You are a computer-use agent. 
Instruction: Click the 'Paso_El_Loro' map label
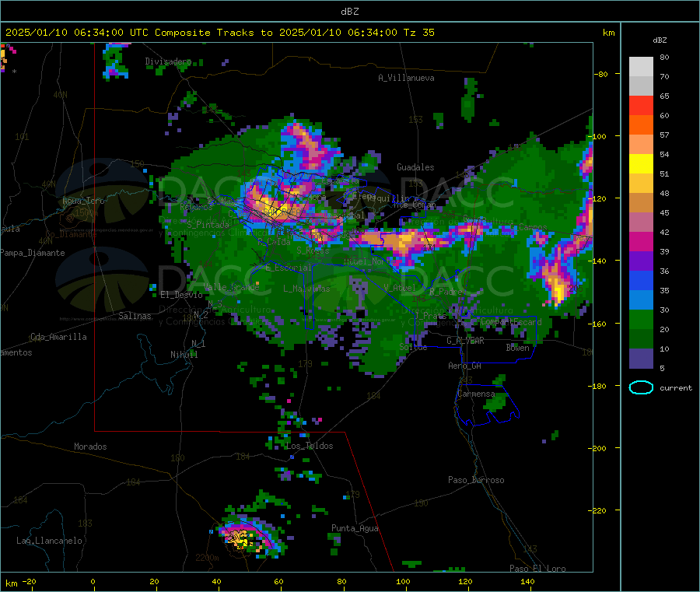[537, 569]
